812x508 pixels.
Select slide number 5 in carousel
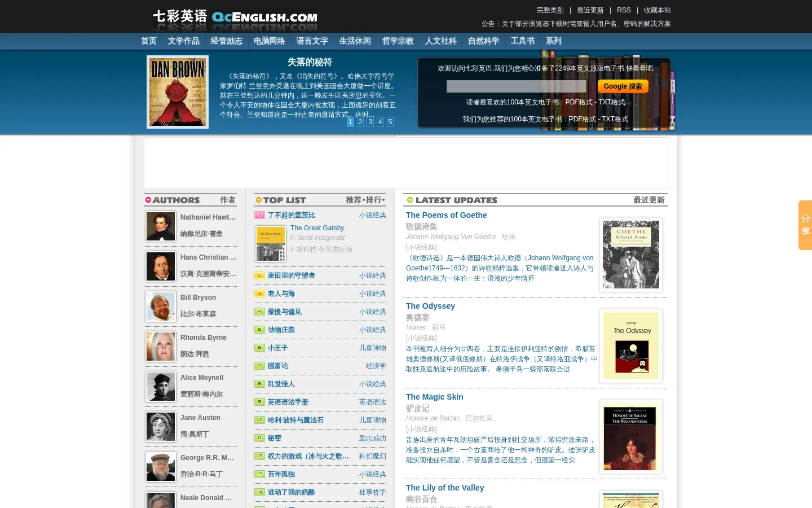click(390, 122)
